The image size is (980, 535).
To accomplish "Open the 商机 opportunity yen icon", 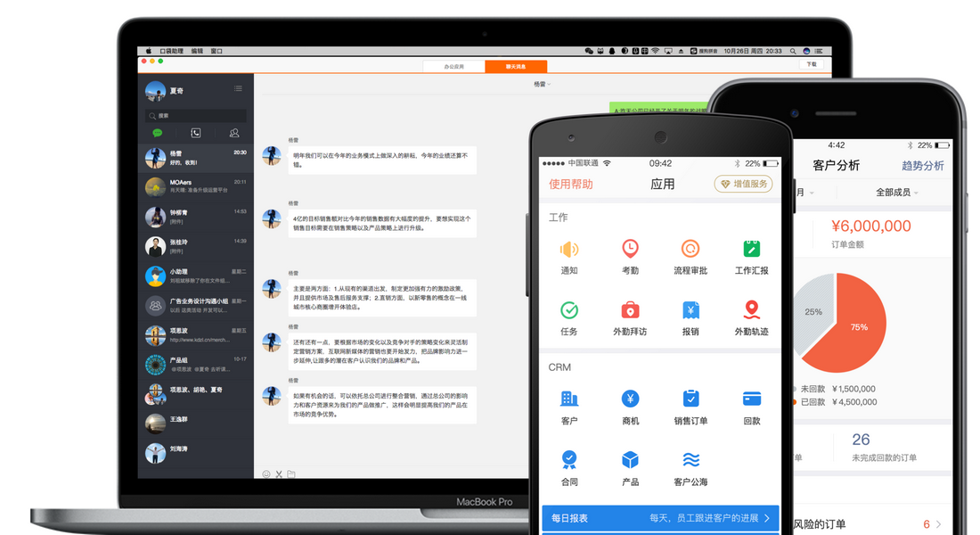I will coord(630,399).
